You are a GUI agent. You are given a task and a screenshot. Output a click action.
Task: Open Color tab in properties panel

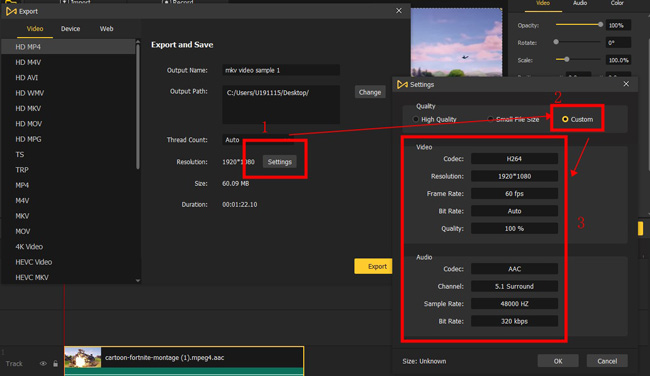tap(617, 3)
